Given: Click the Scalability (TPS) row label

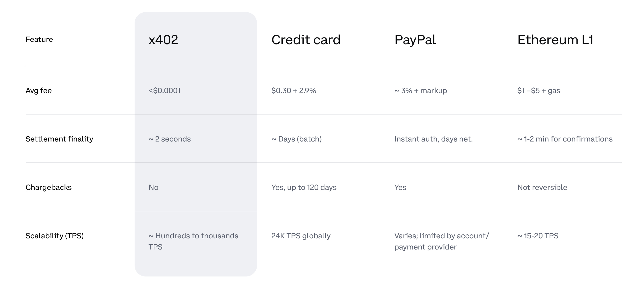Looking at the screenshot, I should pos(54,236).
